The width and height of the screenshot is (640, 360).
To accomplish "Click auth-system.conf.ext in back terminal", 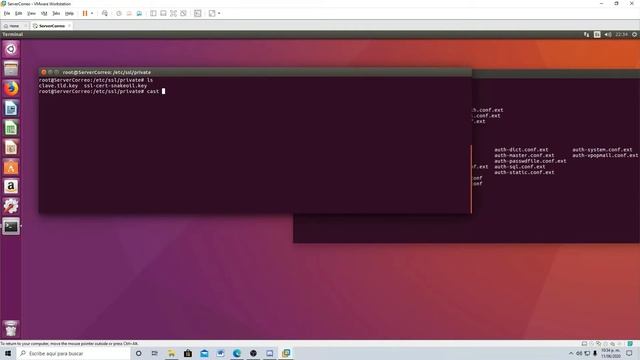I will click(602, 150).
